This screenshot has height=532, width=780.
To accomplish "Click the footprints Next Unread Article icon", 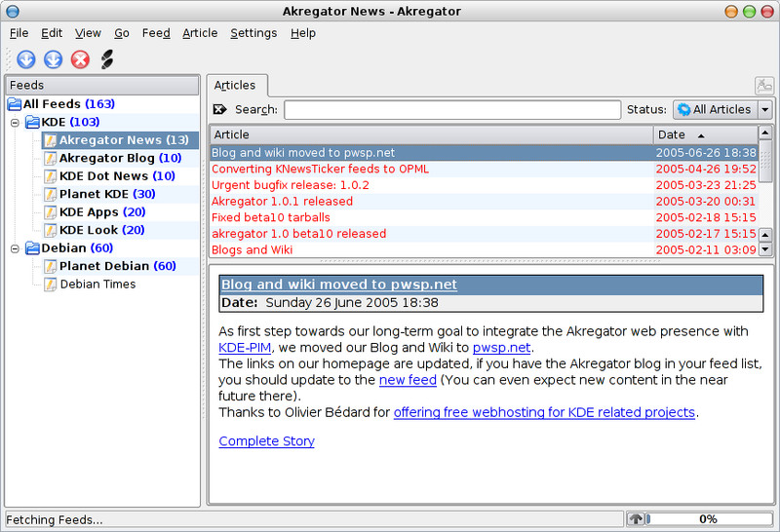I will click(107, 59).
